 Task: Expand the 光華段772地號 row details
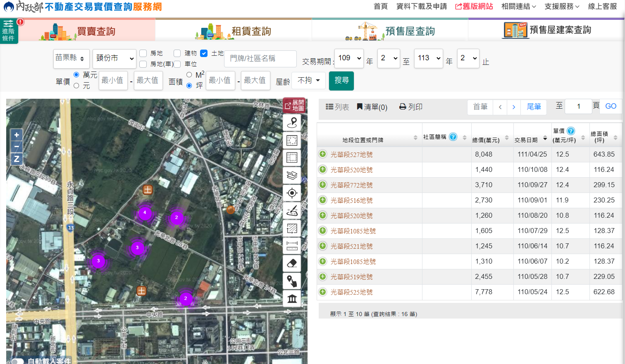pos(323,185)
